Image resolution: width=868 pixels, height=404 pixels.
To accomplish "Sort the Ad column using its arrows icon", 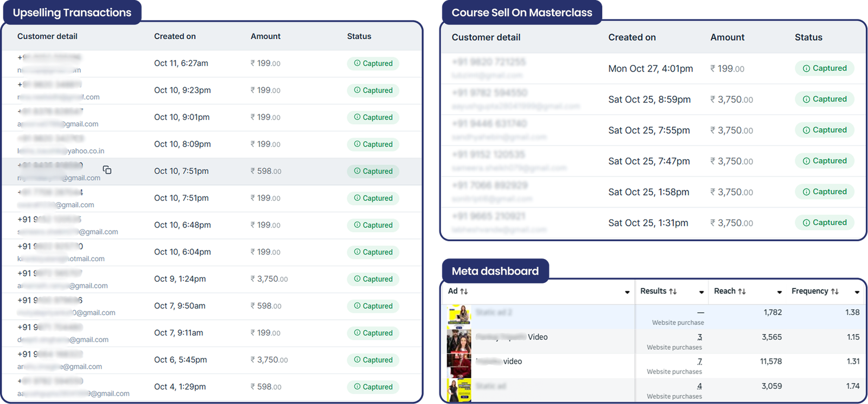I will click(464, 292).
